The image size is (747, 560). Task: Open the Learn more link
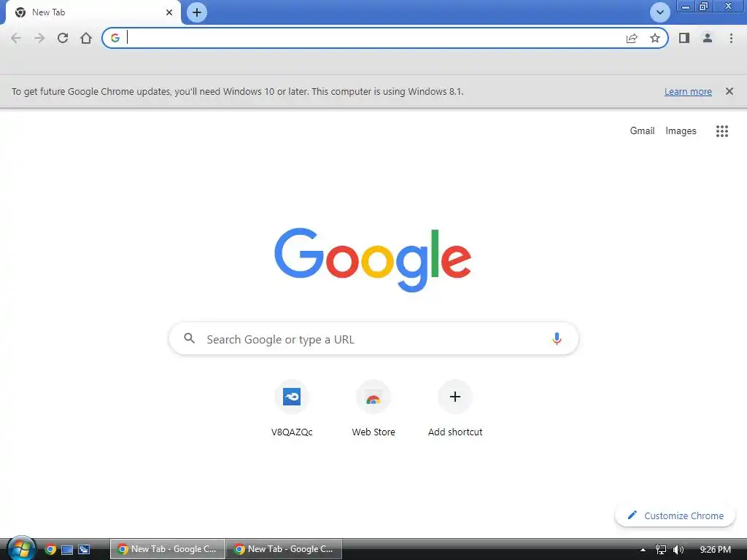(688, 91)
